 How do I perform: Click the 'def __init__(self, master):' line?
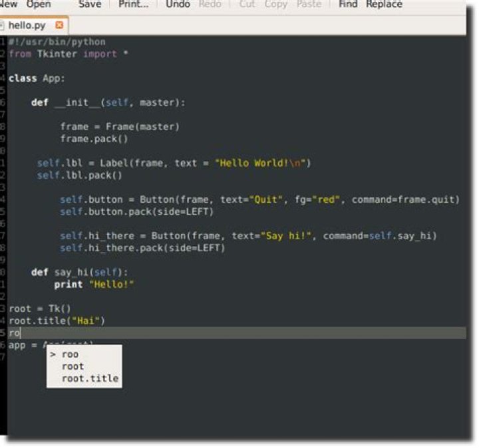(108, 102)
